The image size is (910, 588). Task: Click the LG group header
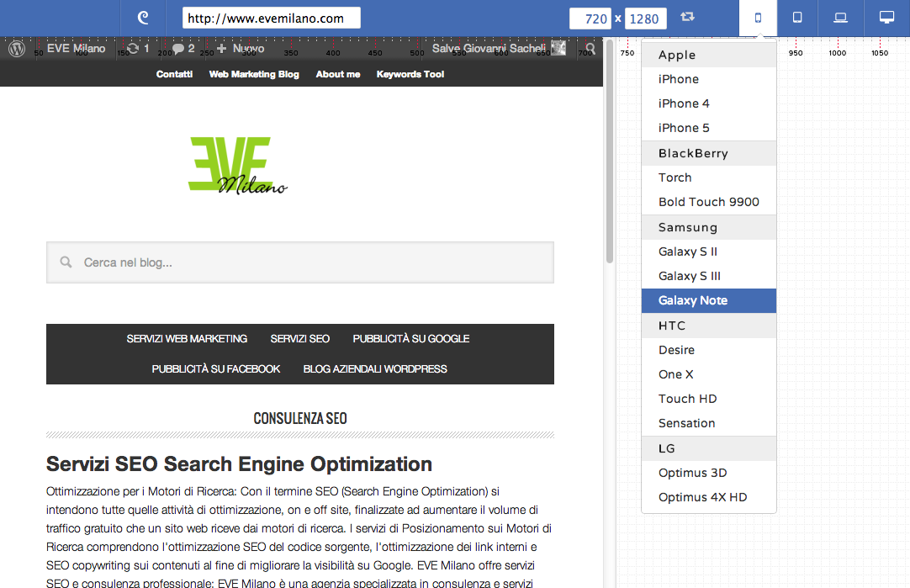tap(709, 448)
